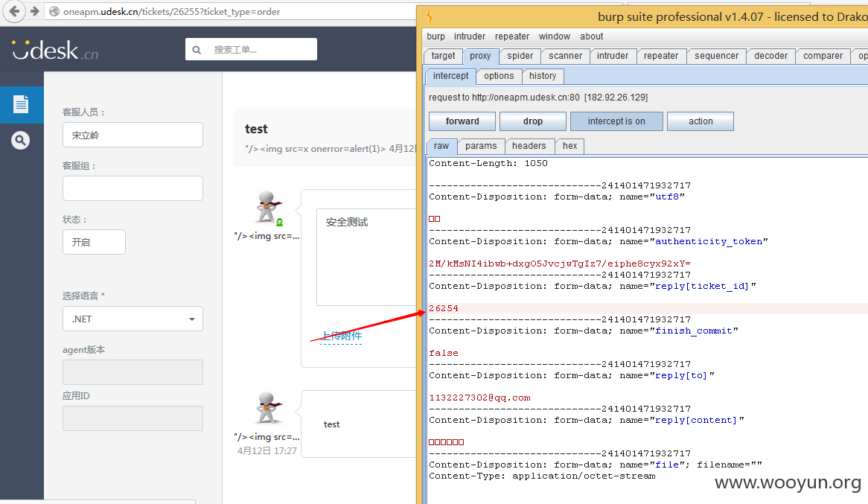The image size is (868, 504).
Task: Click the browser address bar URL
Action: [x=172, y=12]
